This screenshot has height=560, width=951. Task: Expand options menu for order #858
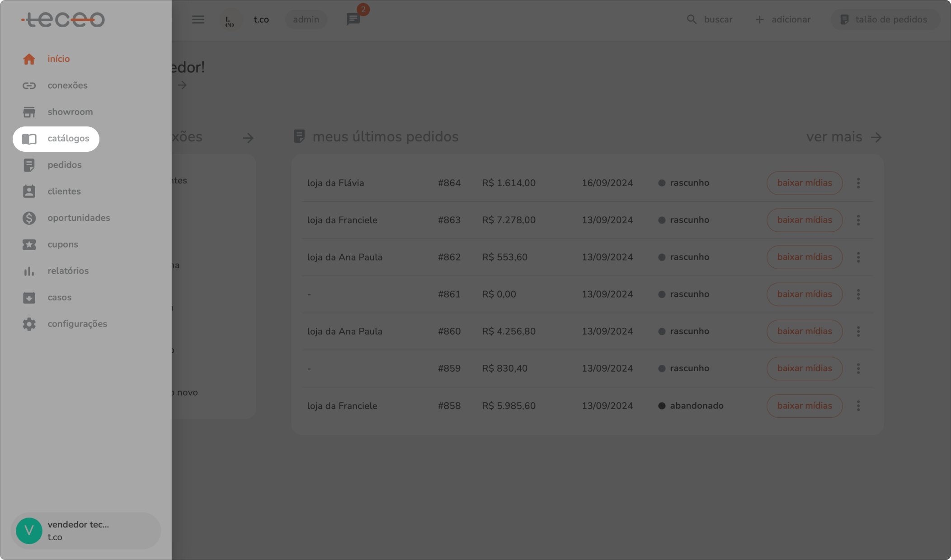tap(858, 406)
